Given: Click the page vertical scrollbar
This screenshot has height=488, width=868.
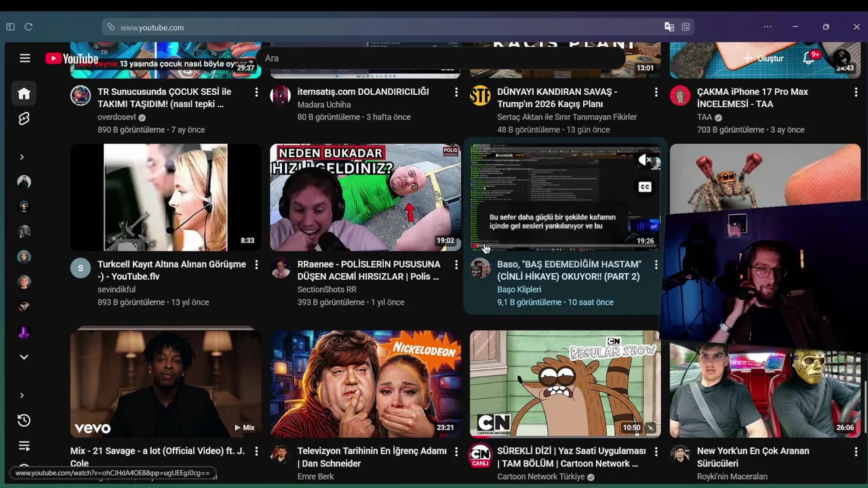Looking at the screenshot, I should 865,407.
